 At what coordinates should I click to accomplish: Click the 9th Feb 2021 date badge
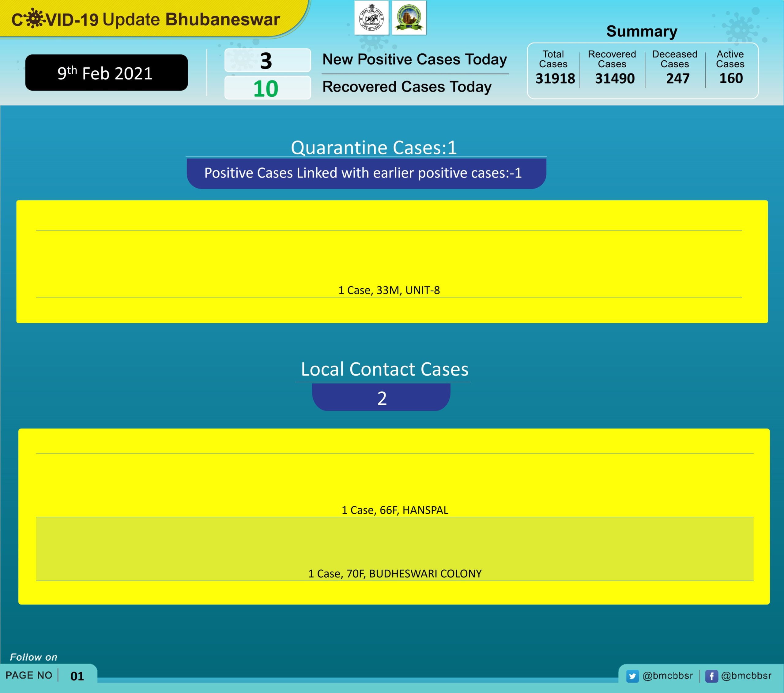coord(106,73)
